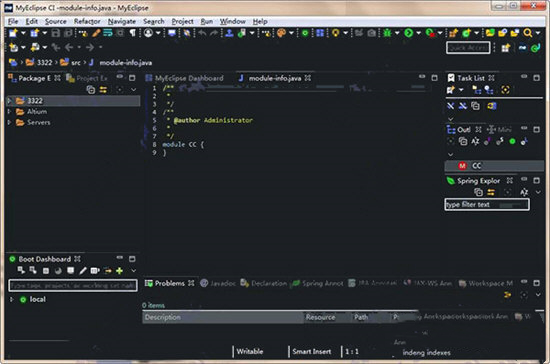Click the camera snapshot icon in the toolbar
Viewport: 550px width, 364px height.
(371, 33)
